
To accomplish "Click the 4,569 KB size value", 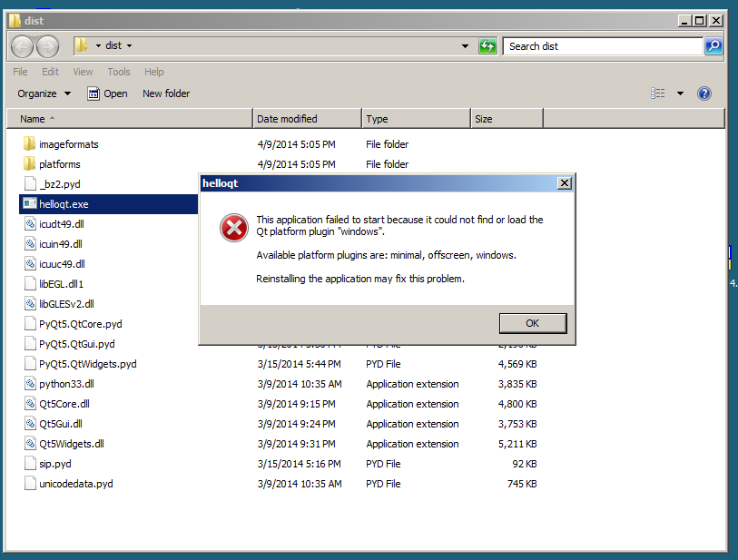I will coord(517,364).
